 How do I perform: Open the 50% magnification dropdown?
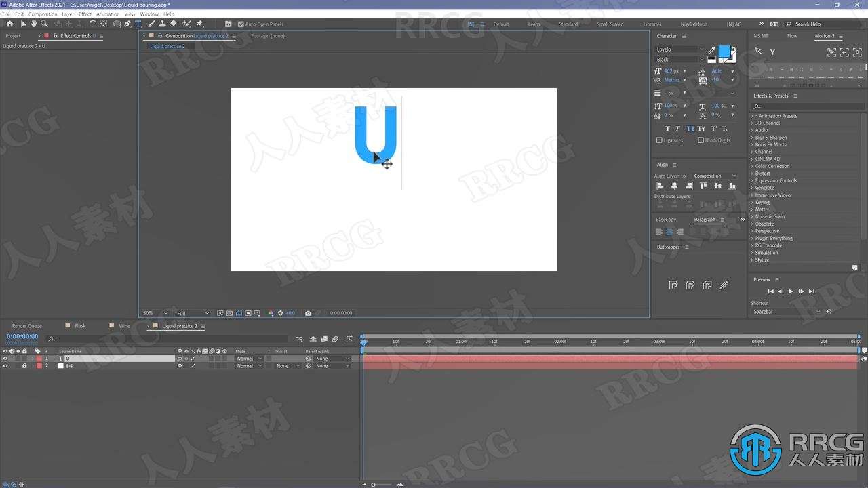pyautogui.click(x=155, y=313)
